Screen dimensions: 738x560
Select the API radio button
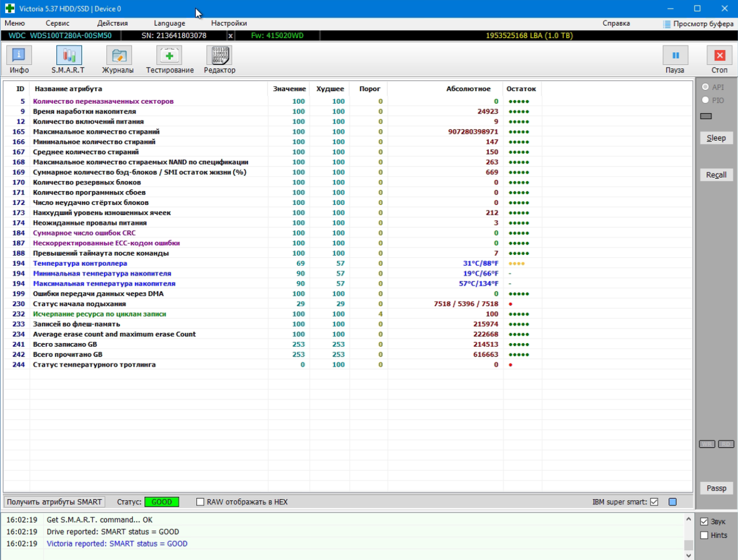[705, 87]
